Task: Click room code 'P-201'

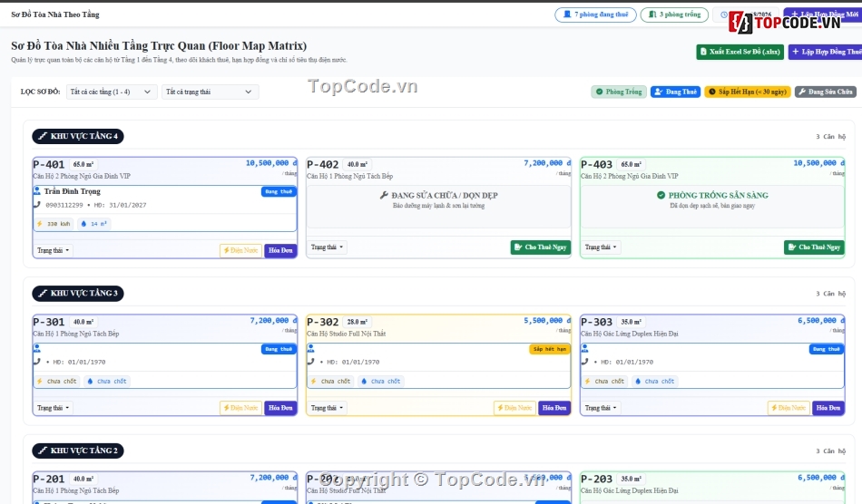Action: (x=49, y=480)
